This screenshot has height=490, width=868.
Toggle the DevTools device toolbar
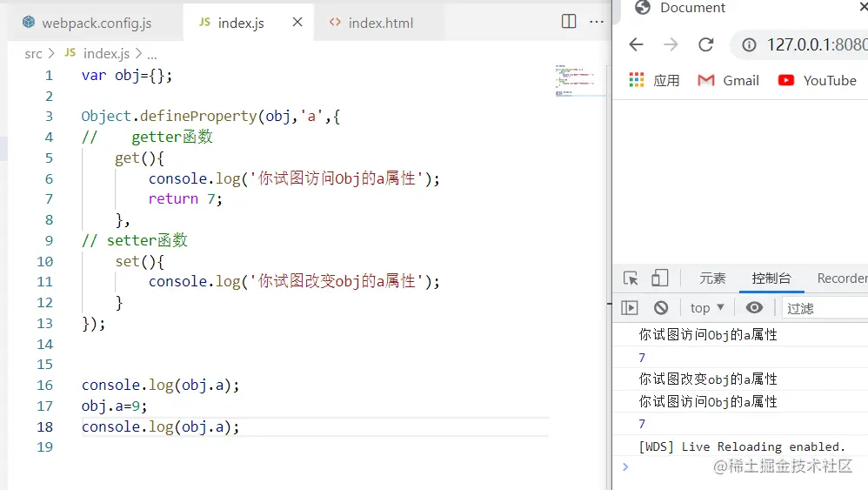pos(659,278)
